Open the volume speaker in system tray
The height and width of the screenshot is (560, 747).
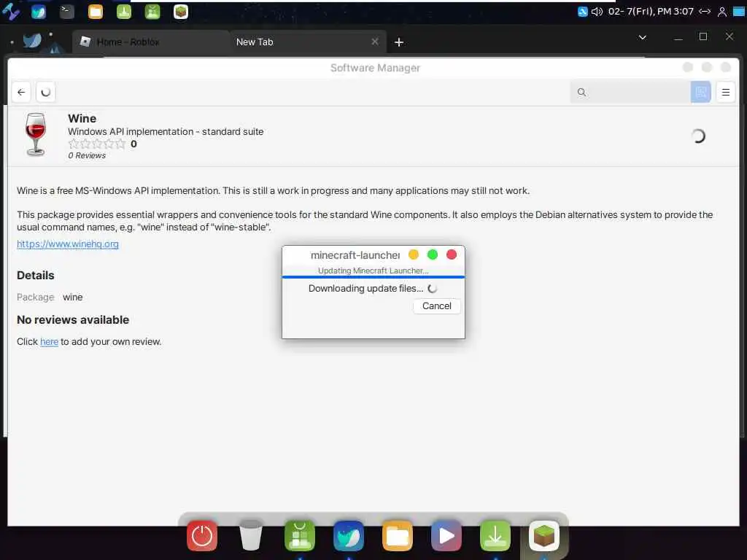pyautogui.click(x=597, y=12)
